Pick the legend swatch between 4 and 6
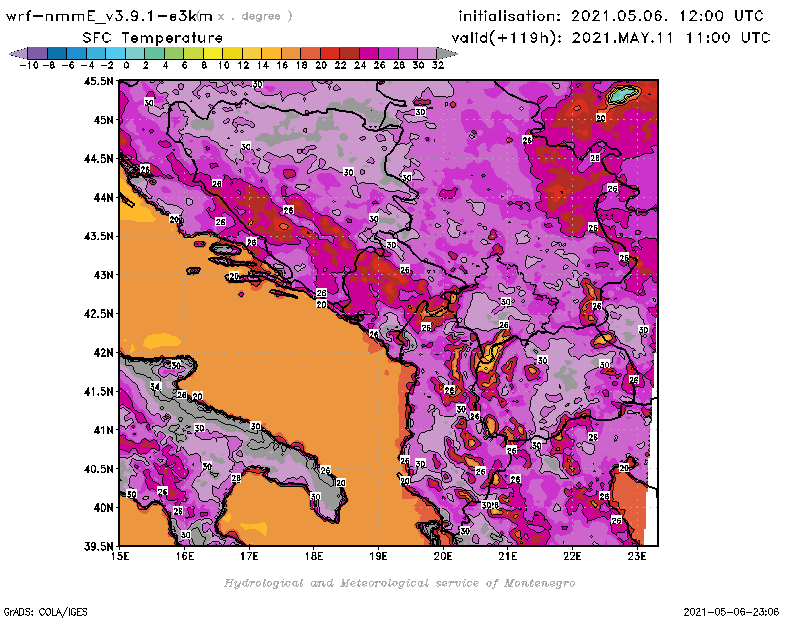Screen dimensions: 800x618 tap(173, 53)
